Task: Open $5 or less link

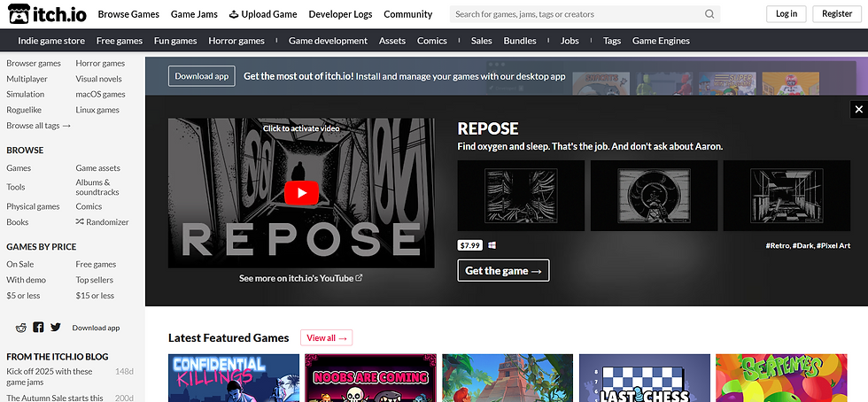Action: (23, 295)
